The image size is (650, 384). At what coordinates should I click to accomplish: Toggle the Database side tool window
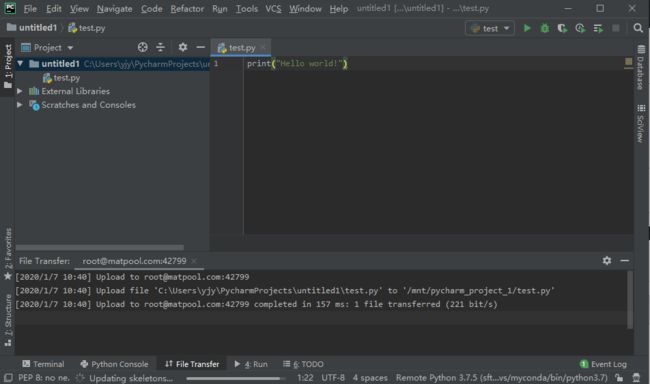click(x=641, y=67)
